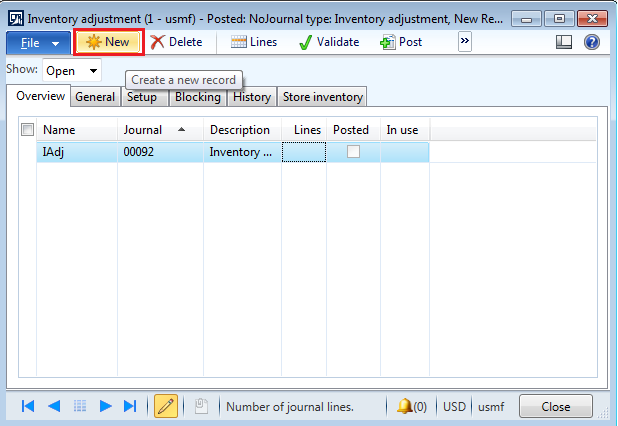Viewport: 618px width, 426px height.
Task: Validate the selected journal
Action: (x=329, y=42)
